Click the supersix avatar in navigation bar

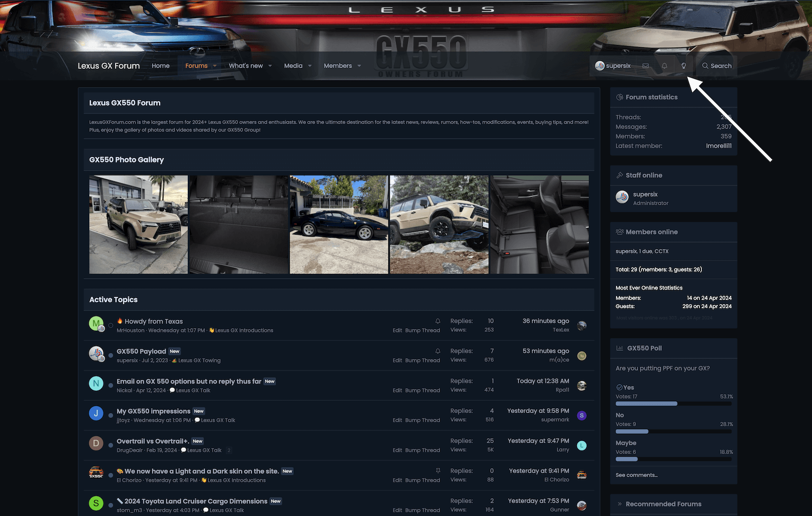[600, 66]
